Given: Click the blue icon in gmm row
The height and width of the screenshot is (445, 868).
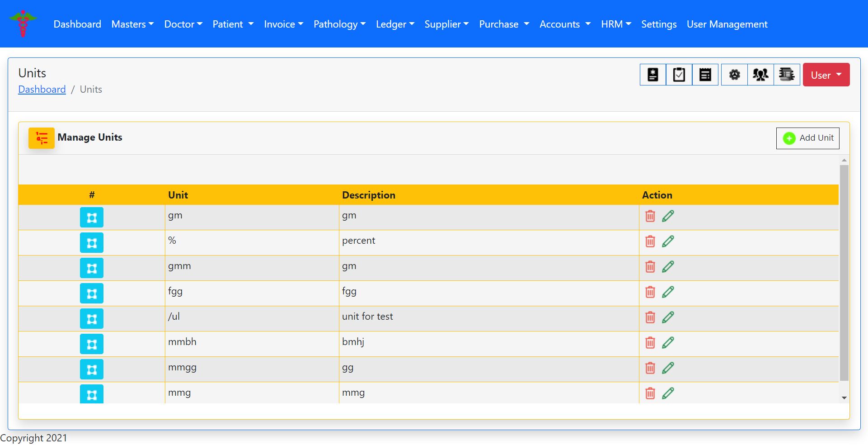Looking at the screenshot, I should (92, 268).
